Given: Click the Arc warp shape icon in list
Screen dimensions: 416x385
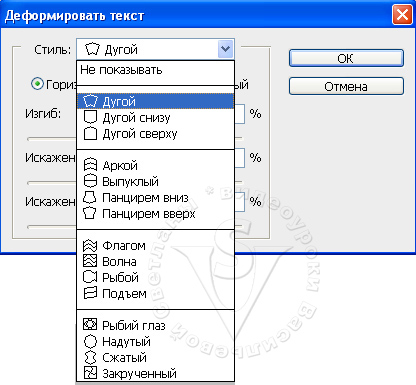Looking at the screenshot, I should (90, 101).
